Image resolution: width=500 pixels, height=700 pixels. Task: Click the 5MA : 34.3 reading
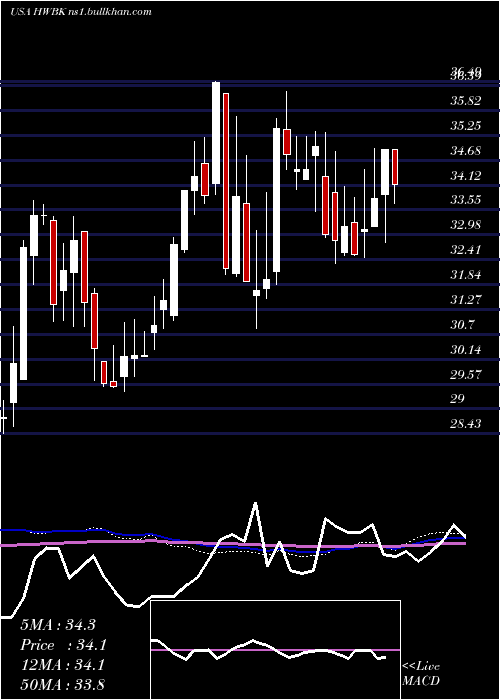[x=58, y=625]
